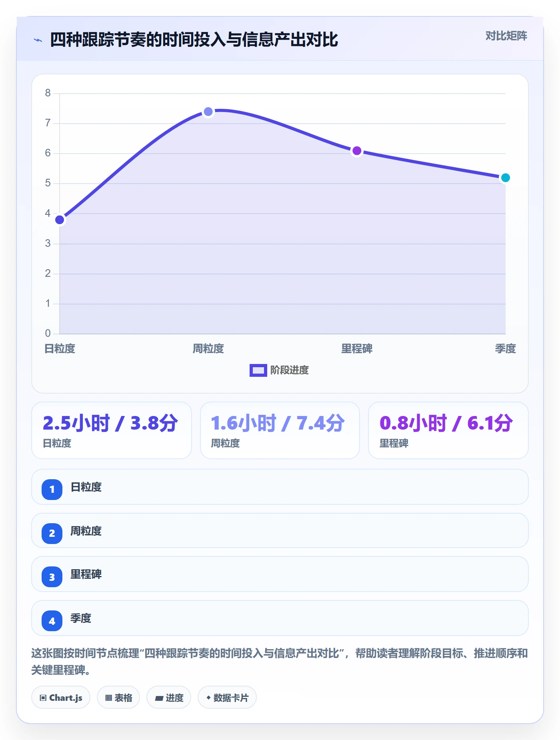Click the 周粒度 x-axis label

(x=208, y=349)
